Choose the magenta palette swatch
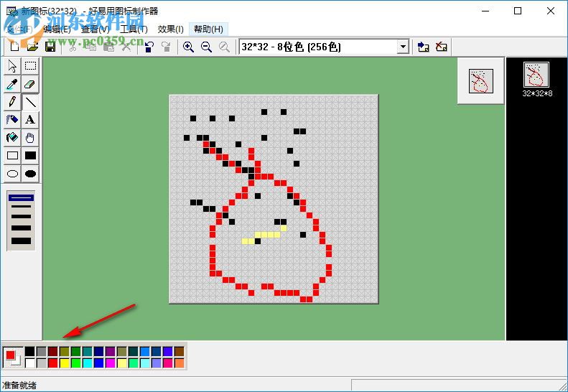The height and width of the screenshot is (392, 568). pyautogui.click(x=111, y=363)
